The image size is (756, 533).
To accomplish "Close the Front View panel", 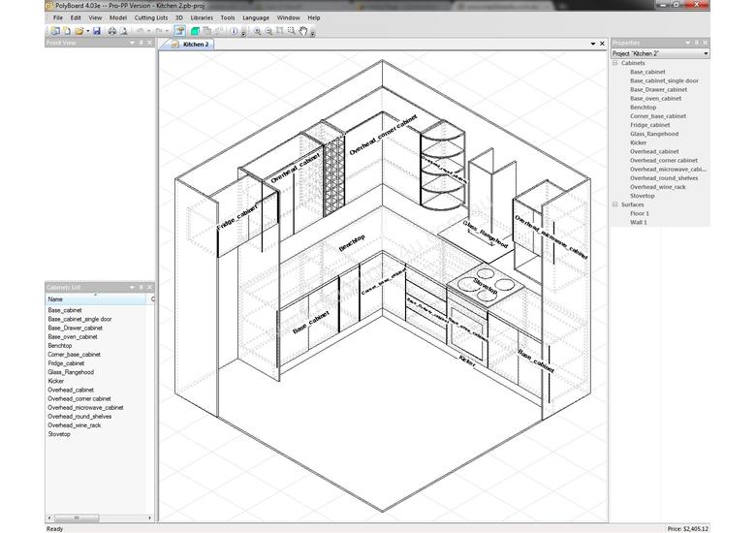I will [x=150, y=43].
